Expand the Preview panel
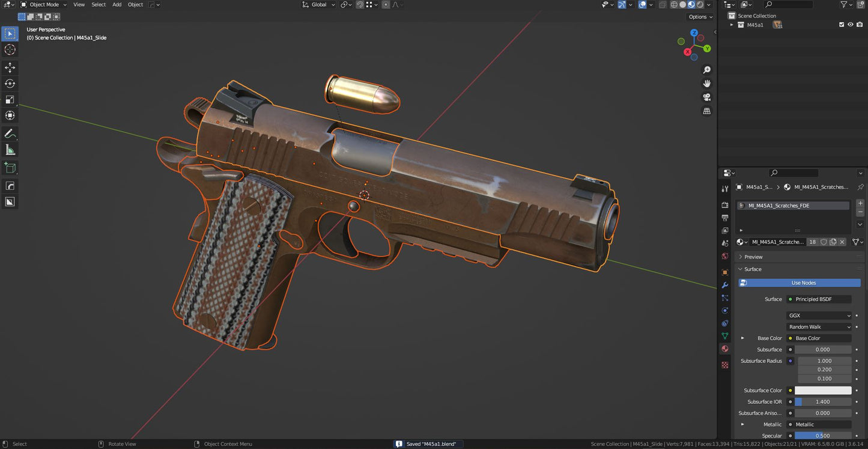Viewport: 868px width, 449px height. [753, 257]
